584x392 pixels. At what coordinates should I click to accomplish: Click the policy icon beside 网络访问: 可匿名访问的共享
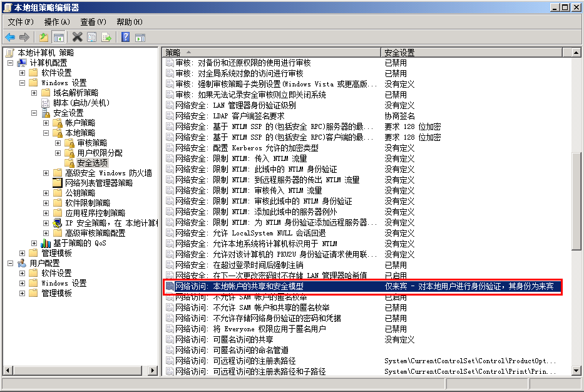[170, 339]
